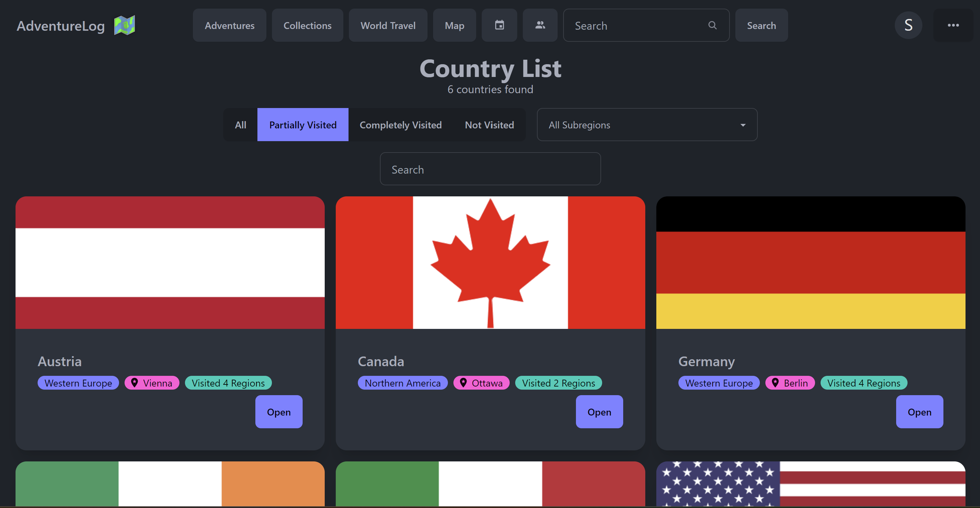Screen dimensions: 980x508
Task: Open the three-dot overflow menu
Action: coord(954,25)
